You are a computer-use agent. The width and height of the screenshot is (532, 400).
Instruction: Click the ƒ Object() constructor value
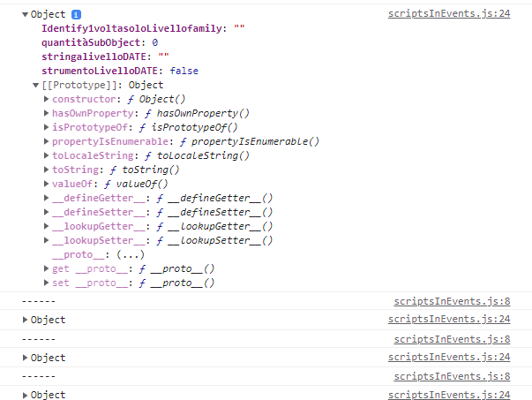(x=156, y=99)
